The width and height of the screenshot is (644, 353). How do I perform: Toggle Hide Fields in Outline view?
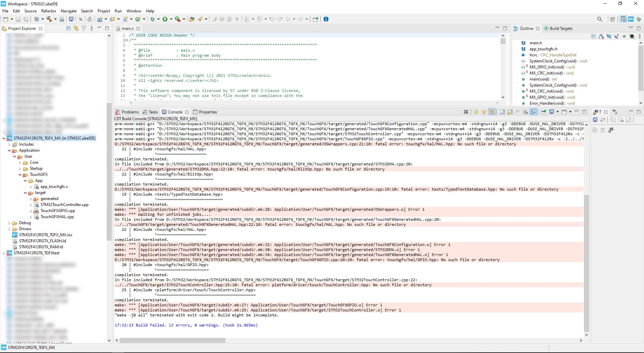(x=609, y=36)
